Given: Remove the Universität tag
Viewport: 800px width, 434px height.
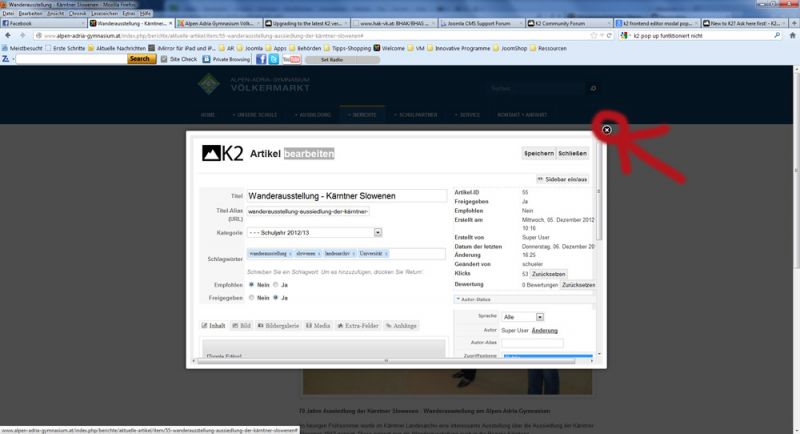Looking at the screenshot, I should (x=386, y=253).
